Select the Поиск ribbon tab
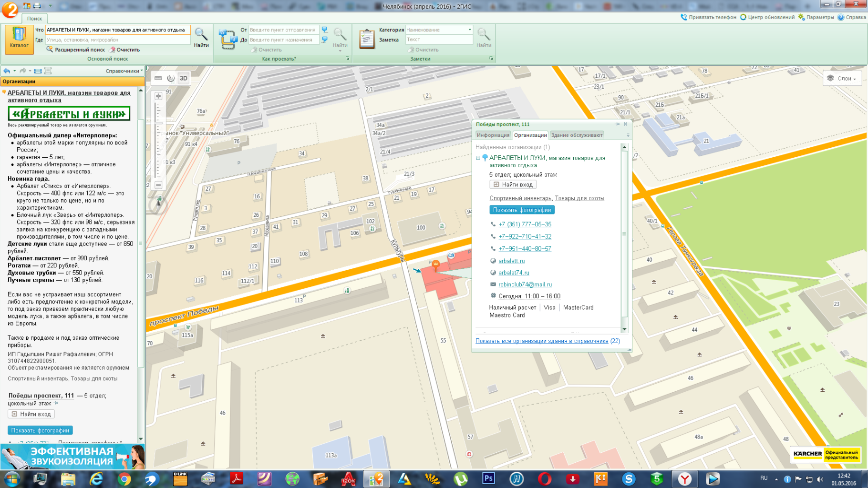 pos(34,18)
